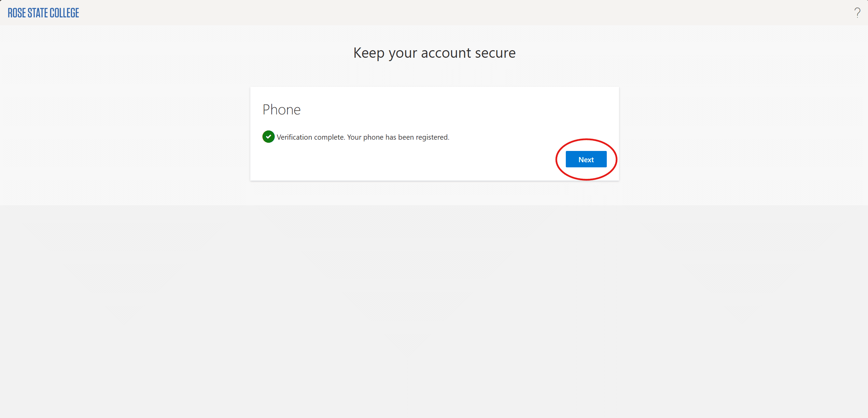Click "Your phone has been registered." text

(398, 137)
